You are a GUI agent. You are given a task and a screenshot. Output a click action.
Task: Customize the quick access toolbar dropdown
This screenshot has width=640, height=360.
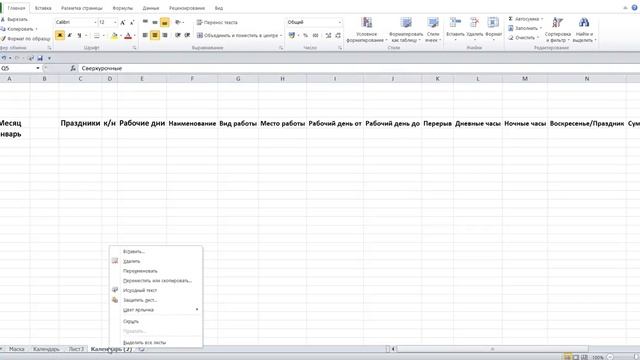pos(49,58)
